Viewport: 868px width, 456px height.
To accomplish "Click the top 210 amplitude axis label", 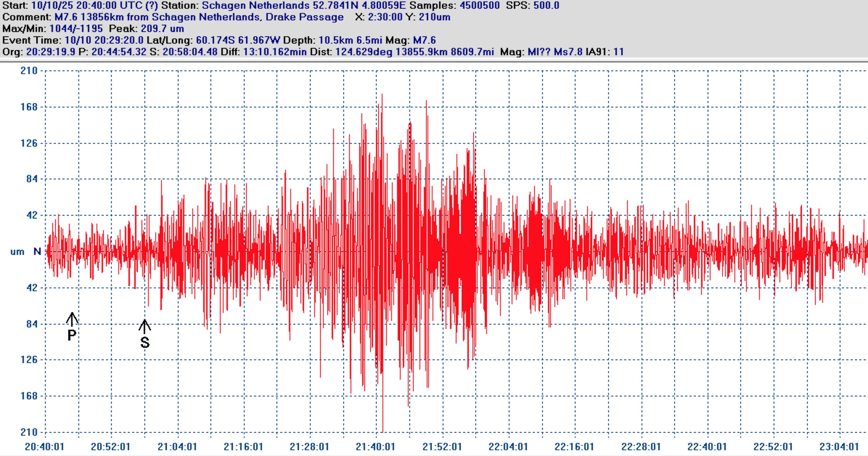I will (x=29, y=71).
